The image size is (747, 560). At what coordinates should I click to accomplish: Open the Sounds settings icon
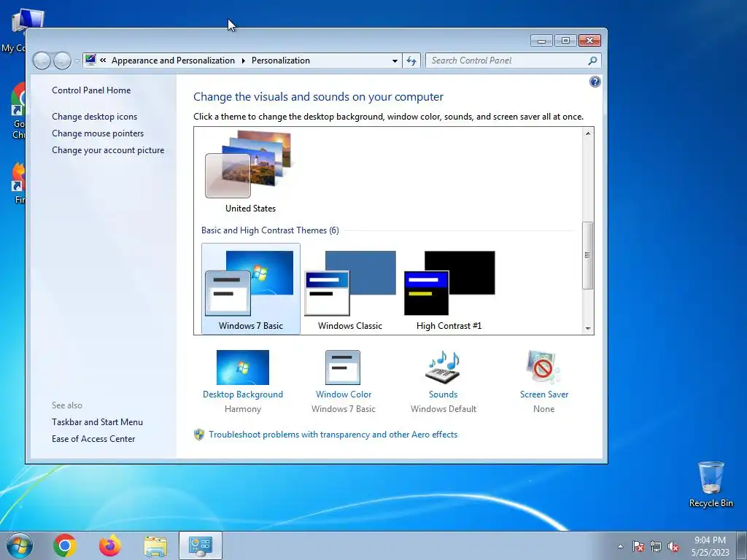coord(443,367)
